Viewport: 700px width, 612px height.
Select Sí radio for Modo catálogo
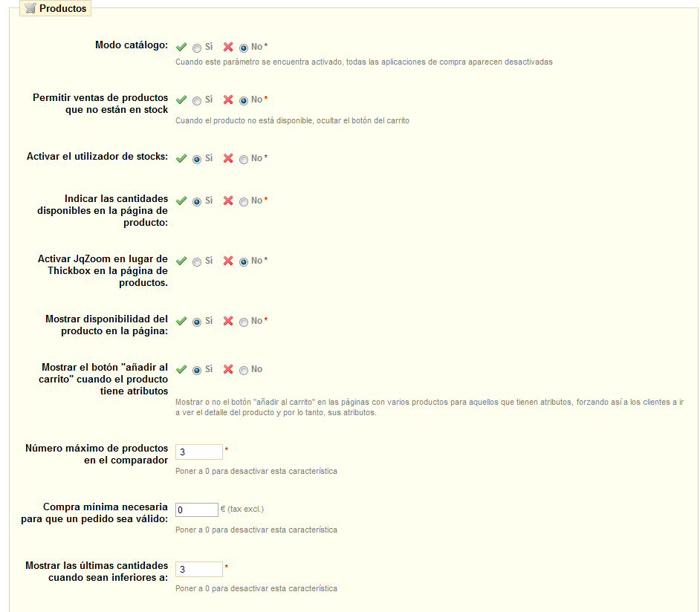(x=197, y=48)
